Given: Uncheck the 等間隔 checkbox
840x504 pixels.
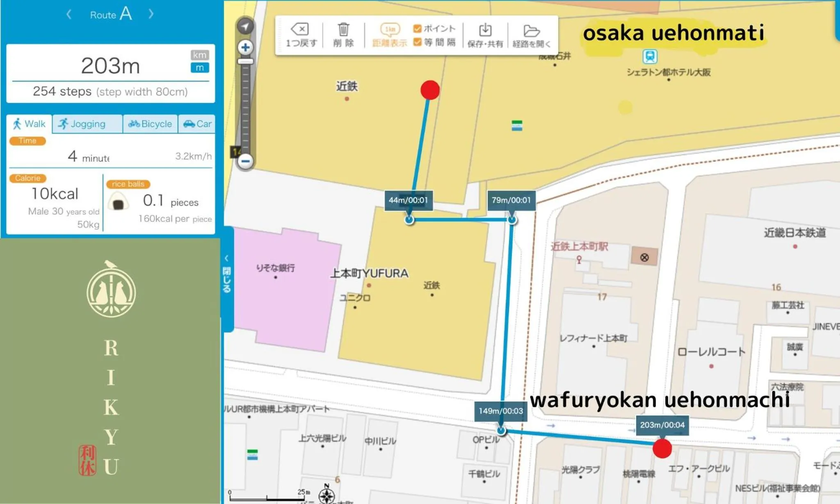Looking at the screenshot, I should click(x=418, y=42).
